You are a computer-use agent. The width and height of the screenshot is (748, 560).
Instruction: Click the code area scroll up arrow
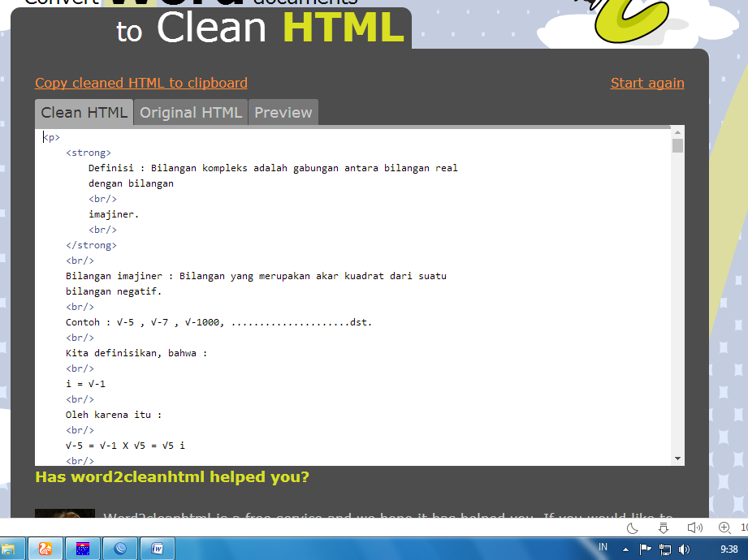tap(677, 132)
